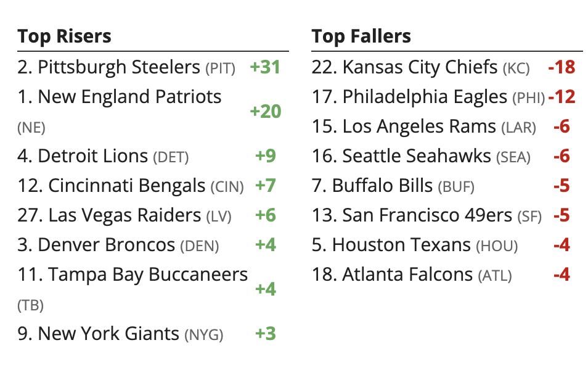The height and width of the screenshot is (369, 588).
Task: Open the Denver Broncos team entry
Action: click(x=107, y=245)
